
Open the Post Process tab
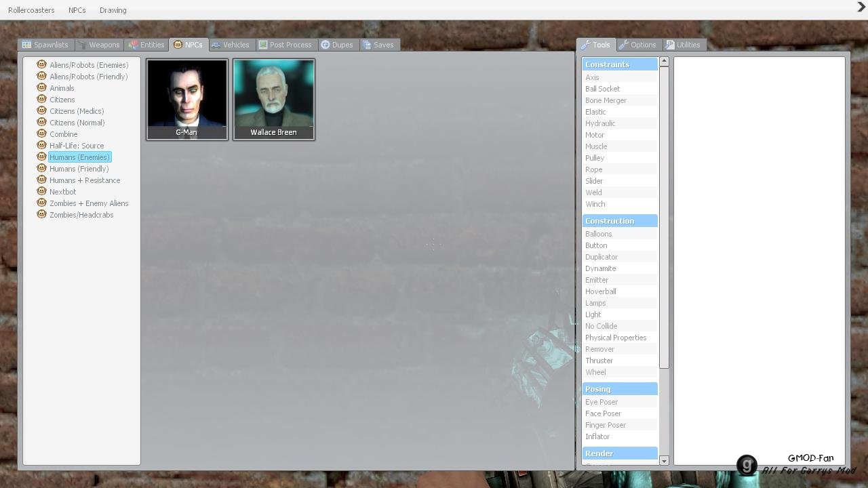(285, 45)
